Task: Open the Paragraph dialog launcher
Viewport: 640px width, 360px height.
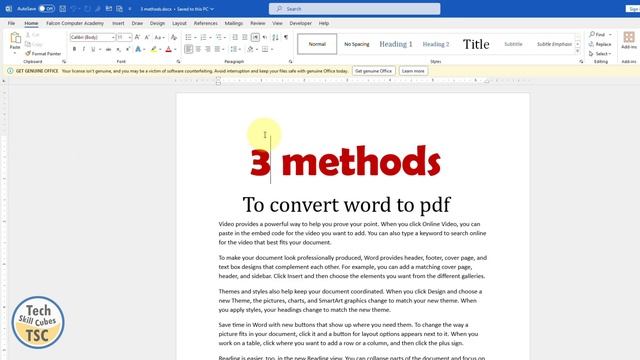Action: (291, 62)
